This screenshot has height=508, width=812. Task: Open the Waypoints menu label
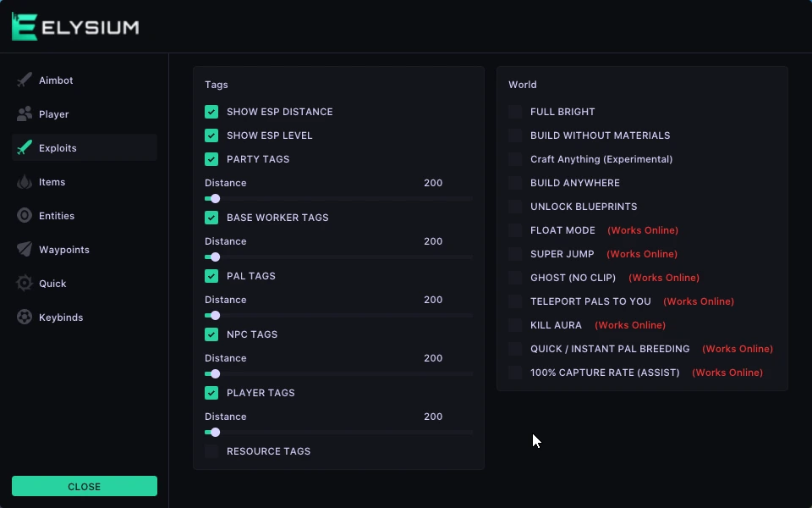pos(64,250)
